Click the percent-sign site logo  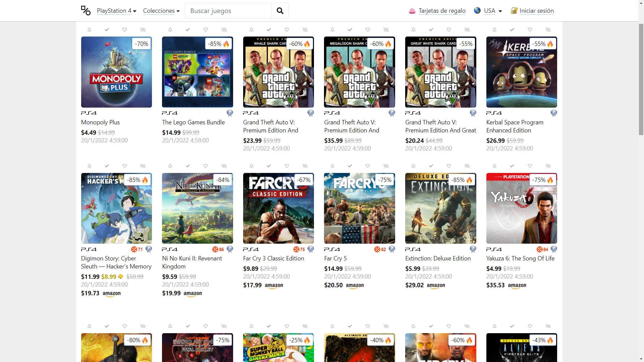pyautogui.click(x=86, y=11)
